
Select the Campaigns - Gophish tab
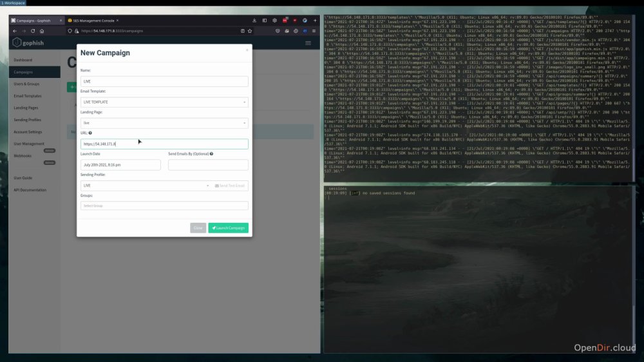click(x=36, y=20)
